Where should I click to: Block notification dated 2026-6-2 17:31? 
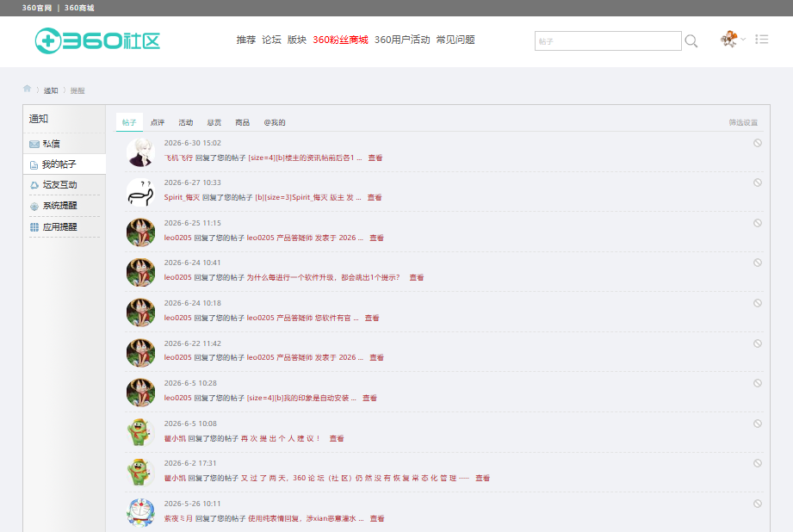pyautogui.click(x=758, y=463)
